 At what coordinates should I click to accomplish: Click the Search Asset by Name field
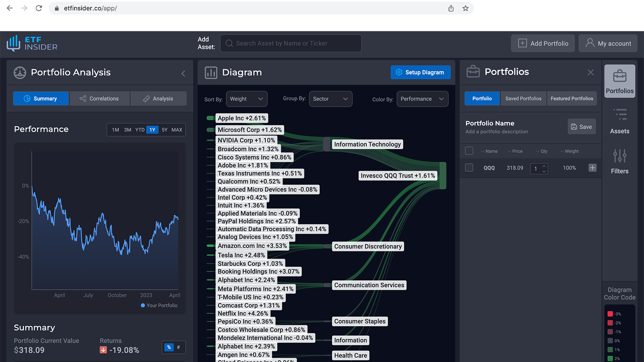291,43
